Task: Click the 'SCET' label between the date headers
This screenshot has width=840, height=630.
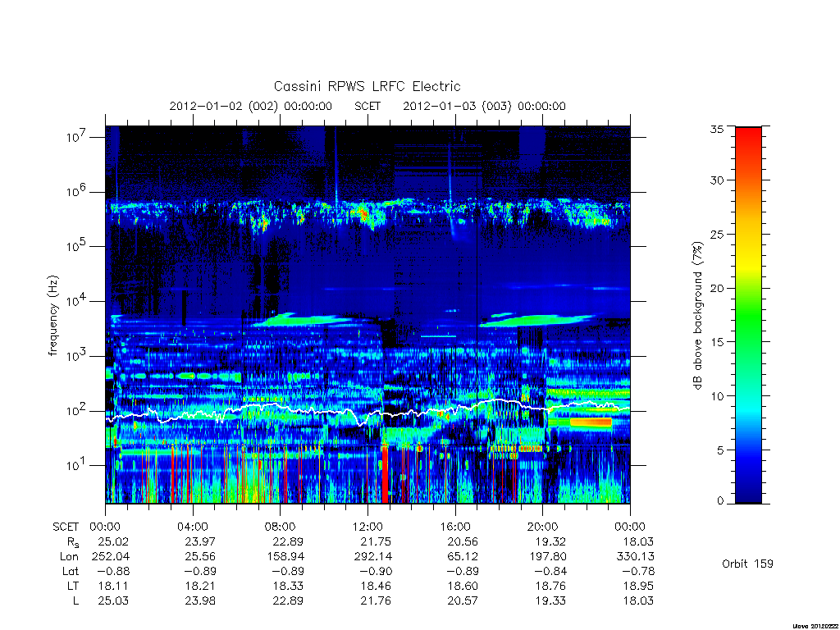Action: (367, 106)
